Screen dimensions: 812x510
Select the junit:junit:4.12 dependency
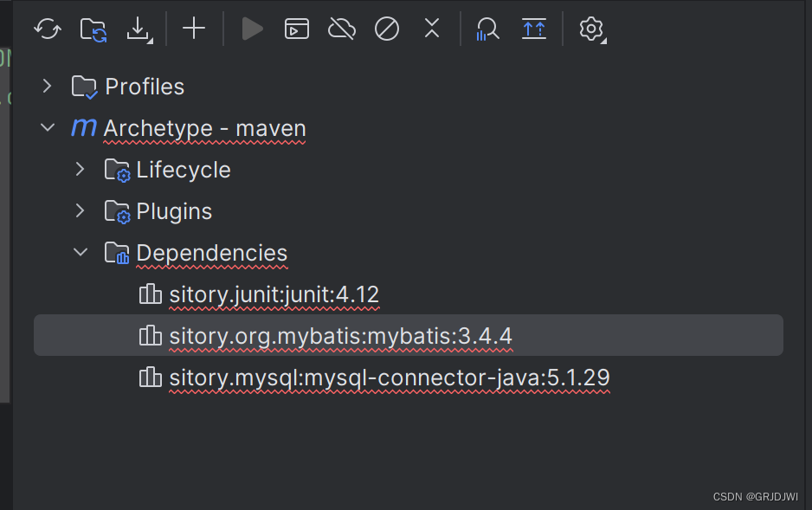click(274, 294)
